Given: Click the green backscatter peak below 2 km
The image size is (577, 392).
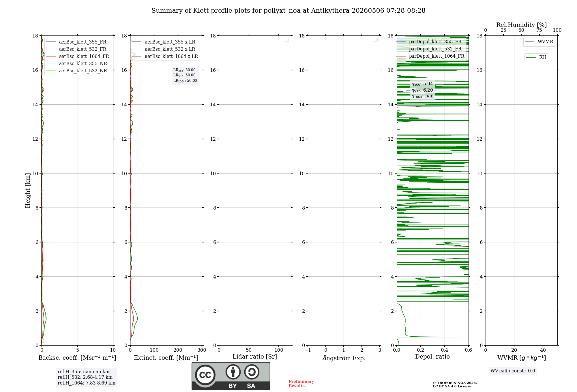Looking at the screenshot, I should (46, 319).
